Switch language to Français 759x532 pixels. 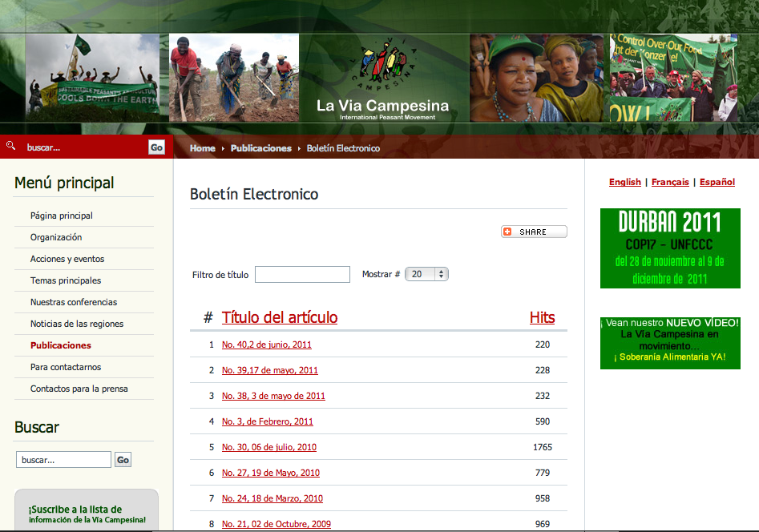tap(670, 182)
